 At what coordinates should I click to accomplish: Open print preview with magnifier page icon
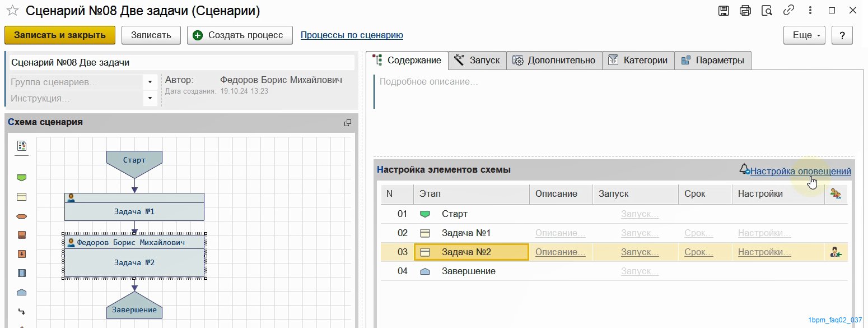767,11
